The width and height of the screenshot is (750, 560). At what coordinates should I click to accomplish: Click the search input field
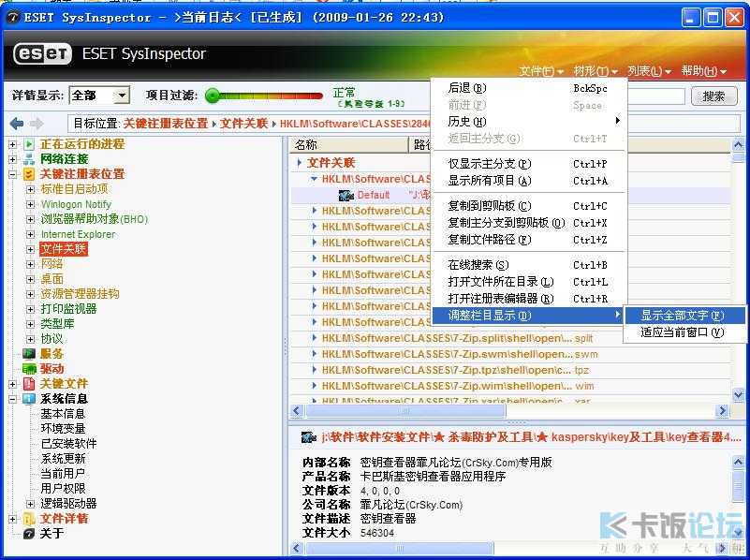point(656,96)
